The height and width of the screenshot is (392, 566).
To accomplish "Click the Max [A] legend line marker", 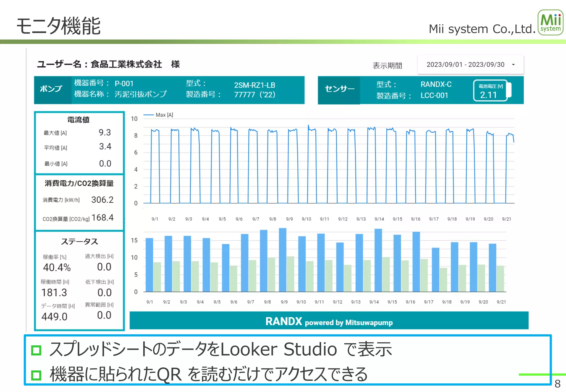I will tap(148, 115).
